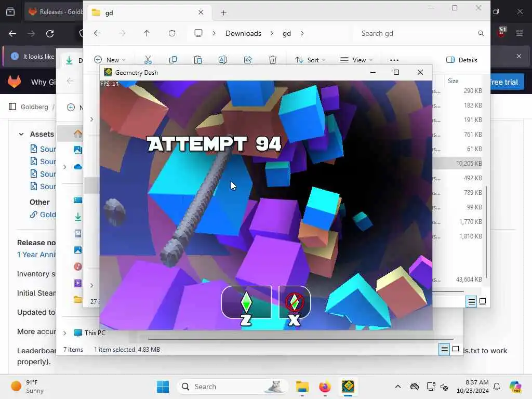Switch to the Releases Goldberg Firefox tab
This screenshot has height=399, width=532.
click(x=54, y=12)
